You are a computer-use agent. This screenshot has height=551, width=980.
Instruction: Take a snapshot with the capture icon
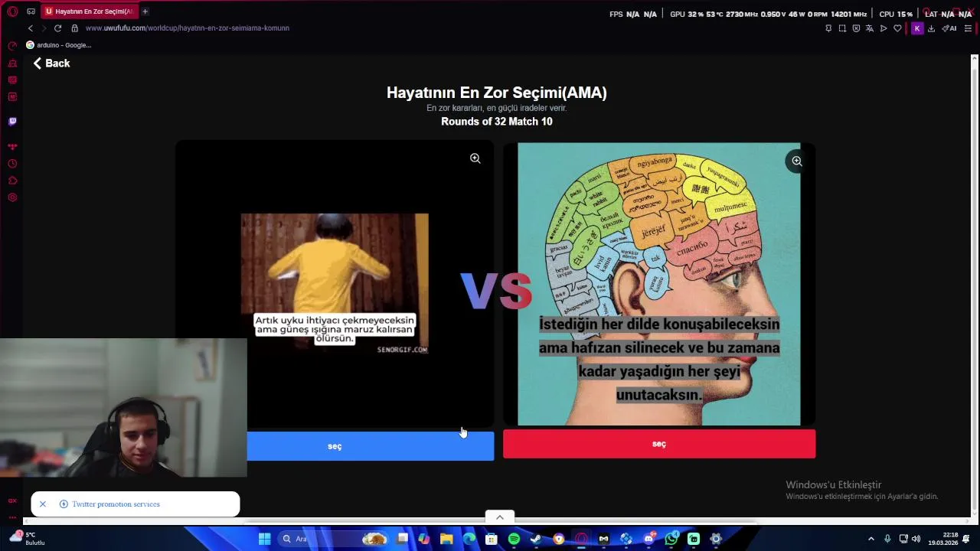click(842, 28)
